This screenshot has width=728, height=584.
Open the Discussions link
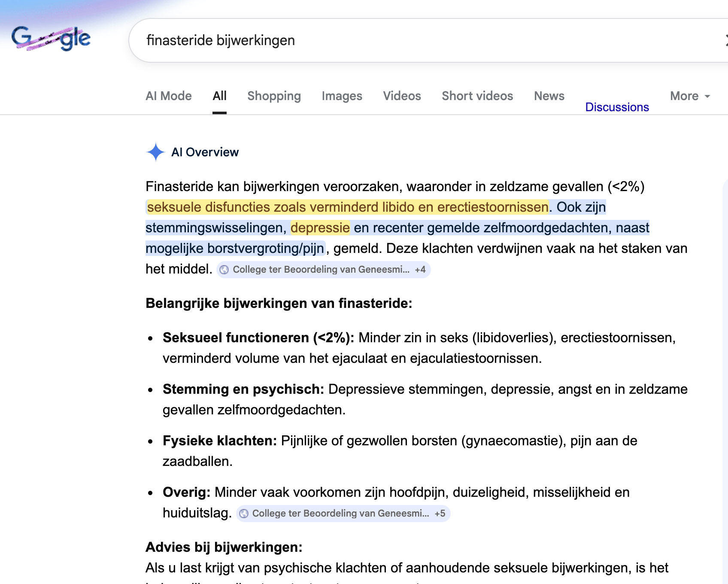[617, 107]
